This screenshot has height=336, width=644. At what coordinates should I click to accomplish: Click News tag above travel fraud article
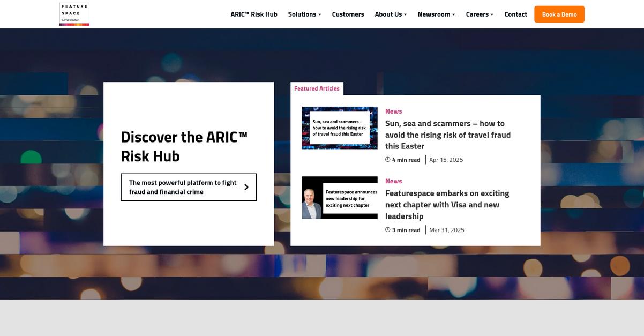click(x=393, y=111)
